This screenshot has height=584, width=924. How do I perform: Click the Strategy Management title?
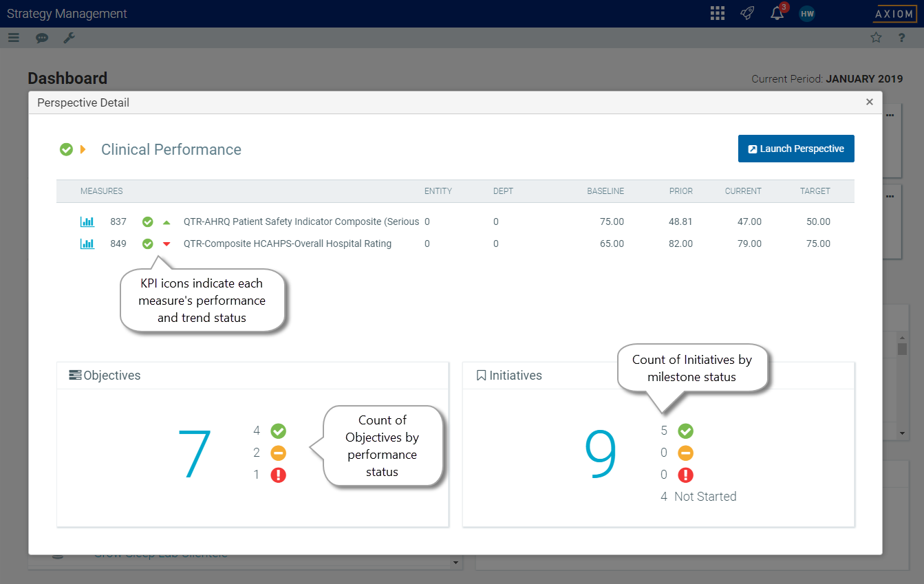[67, 14]
